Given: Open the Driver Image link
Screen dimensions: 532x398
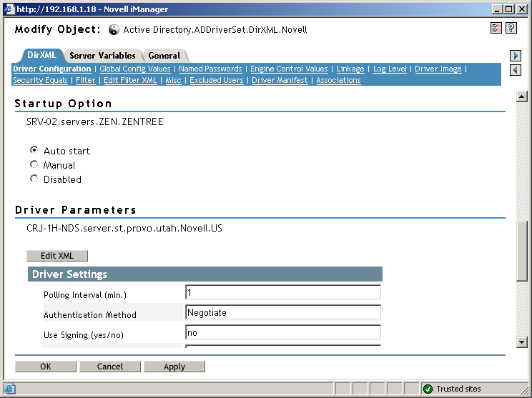Looking at the screenshot, I should (x=438, y=69).
